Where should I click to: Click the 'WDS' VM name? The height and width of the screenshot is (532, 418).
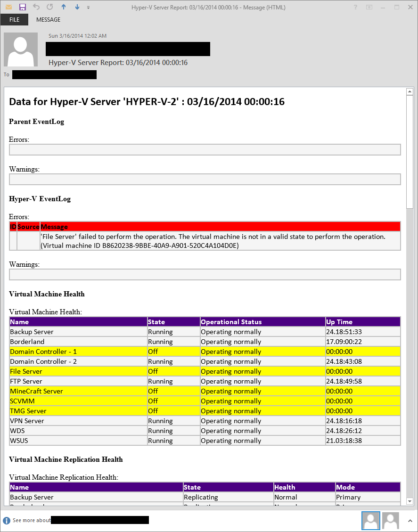(x=17, y=431)
